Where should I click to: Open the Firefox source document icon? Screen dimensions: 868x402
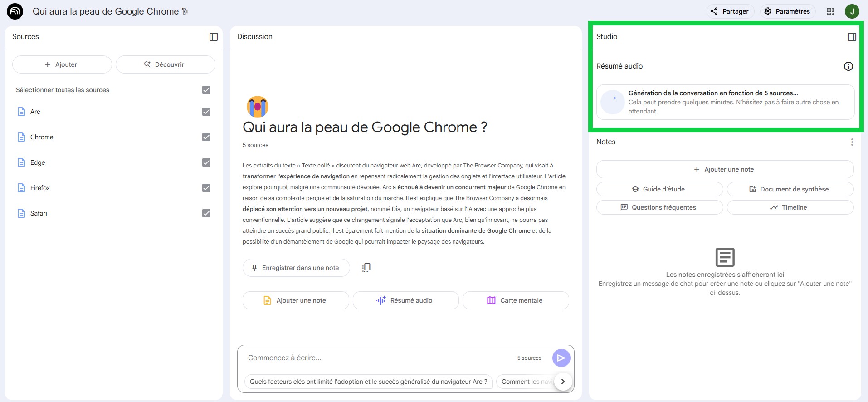pos(21,188)
